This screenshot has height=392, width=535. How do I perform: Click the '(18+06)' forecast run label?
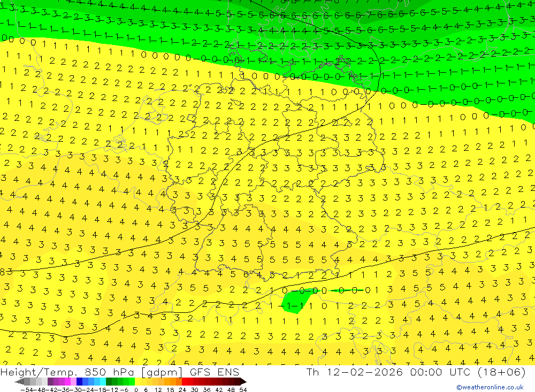point(501,372)
